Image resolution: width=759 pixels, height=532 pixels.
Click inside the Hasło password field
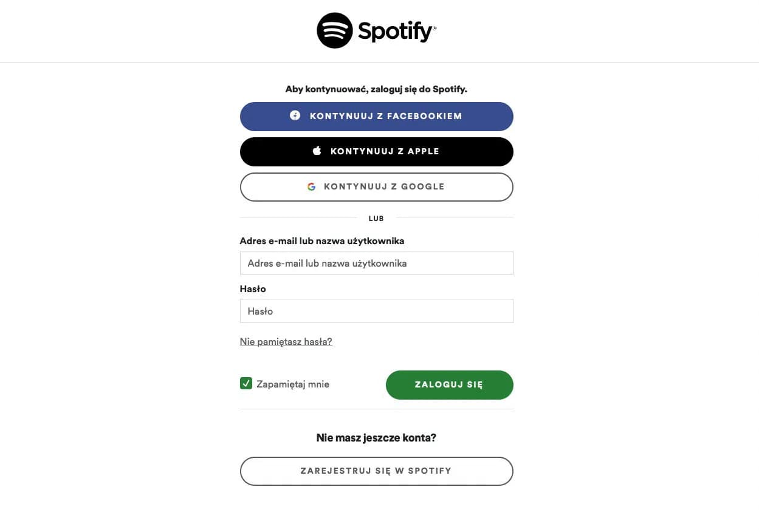tap(376, 310)
